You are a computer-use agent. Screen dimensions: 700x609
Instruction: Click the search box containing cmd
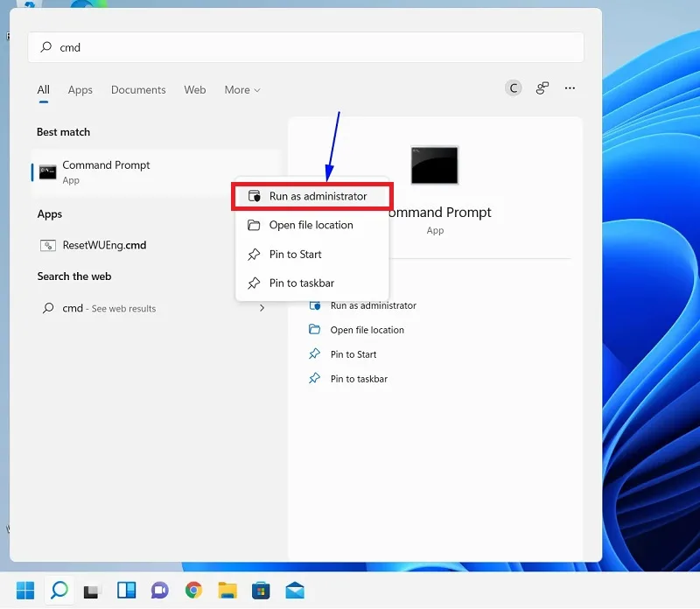[305, 47]
